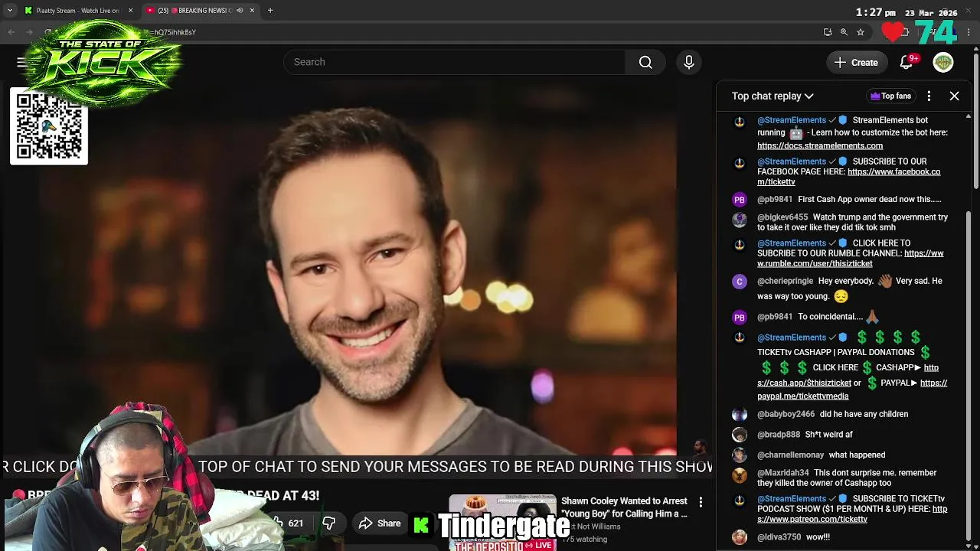Go back with the browser back arrow
The height and width of the screenshot is (551, 980).
pyautogui.click(x=11, y=32)
